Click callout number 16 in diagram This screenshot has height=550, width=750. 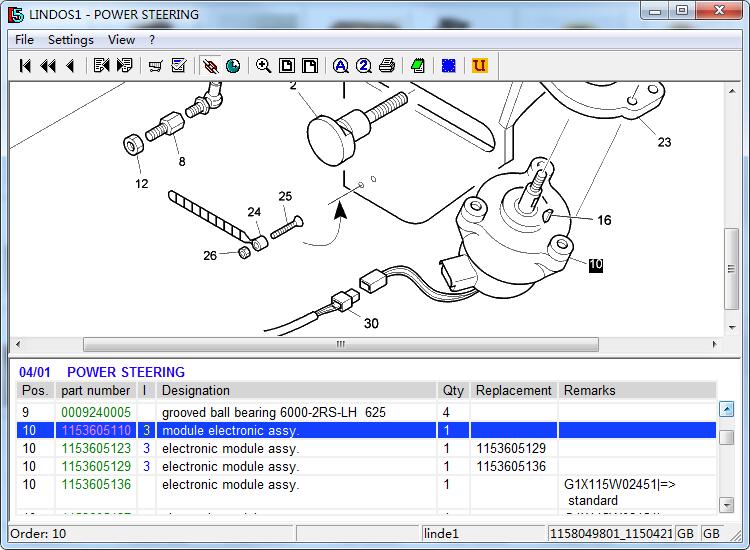pyautogui.click(x=604, y=220)
